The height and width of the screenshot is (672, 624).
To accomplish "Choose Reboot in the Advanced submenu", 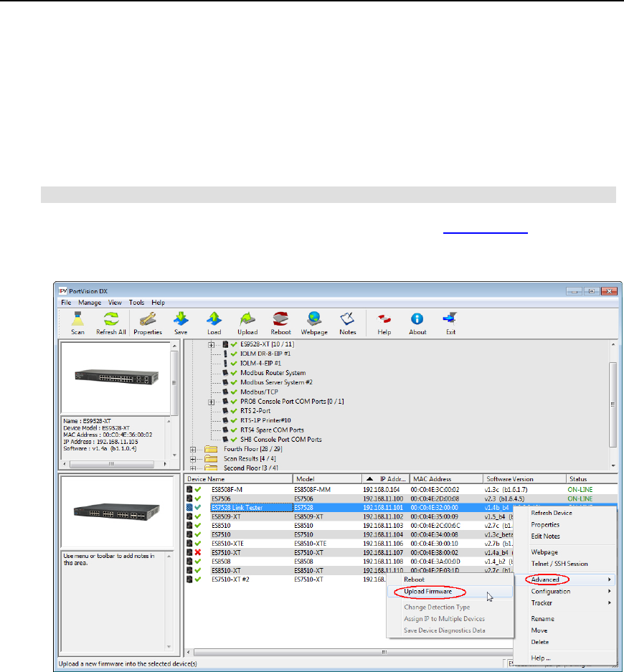I will click(x=450, y=579).
